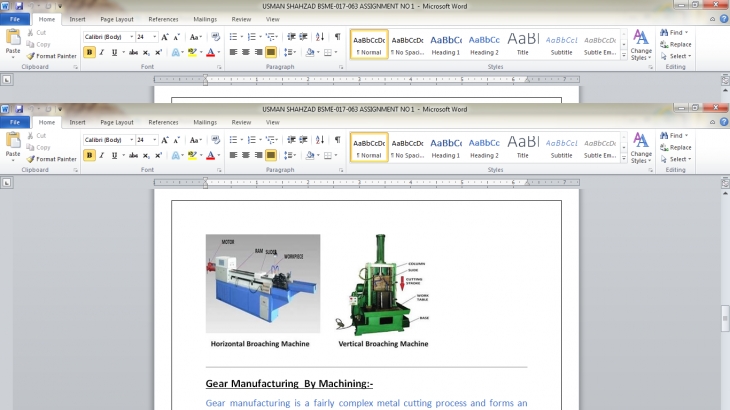The height and width of the screenshot is (410, 730).
Task: Click Increase Indent icon in front window
Action: [304, 140]
